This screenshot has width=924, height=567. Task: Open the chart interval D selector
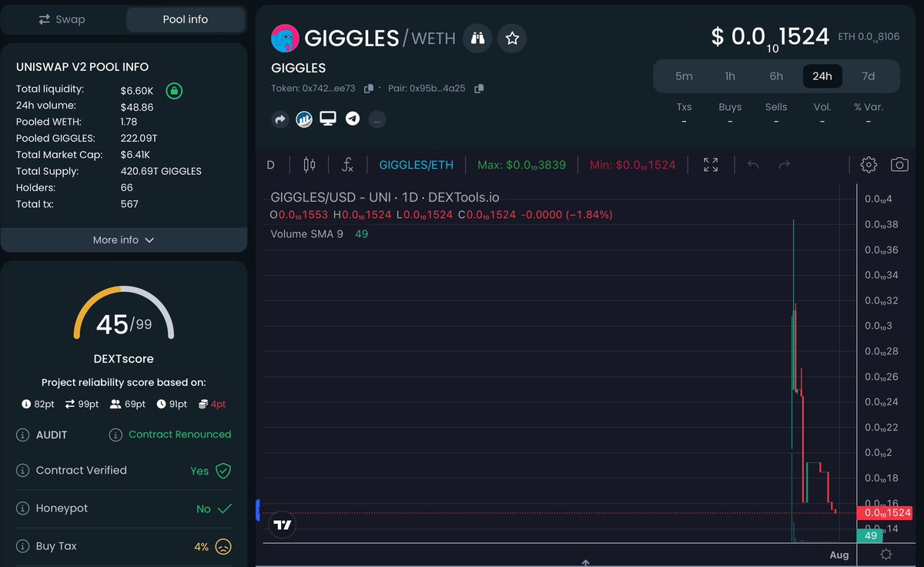point(271,165)
